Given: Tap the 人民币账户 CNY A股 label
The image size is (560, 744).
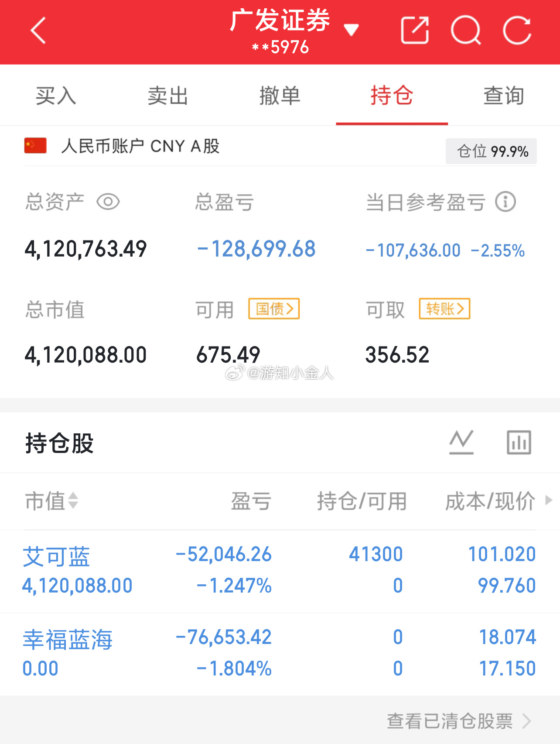Looking at the screenshot, I should [140, 146].
